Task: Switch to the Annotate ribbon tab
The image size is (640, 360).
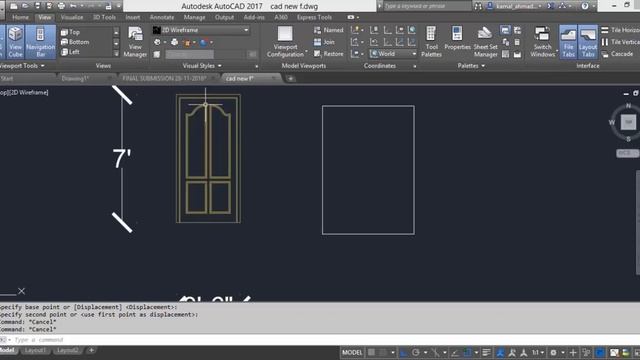Action: click(162, 18)
